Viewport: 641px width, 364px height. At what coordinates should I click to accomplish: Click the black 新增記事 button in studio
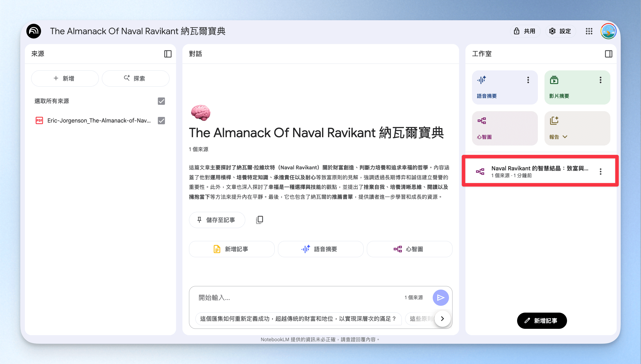pos(542,320)
